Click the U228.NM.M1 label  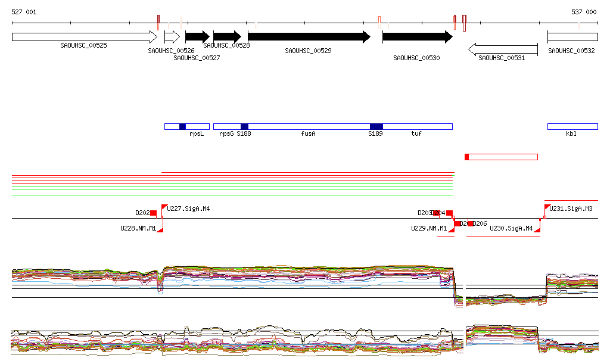pos(138,228)
